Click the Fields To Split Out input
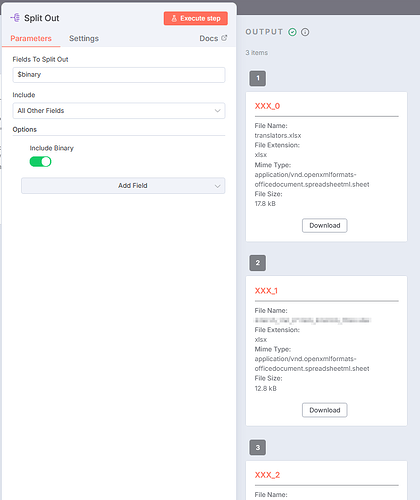The image size is (420, 500). (119, 75)
